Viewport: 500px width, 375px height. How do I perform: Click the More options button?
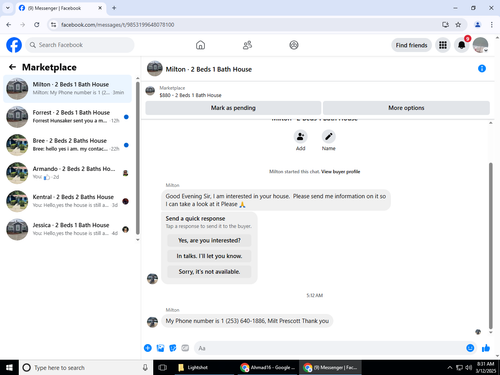point(406,108)
